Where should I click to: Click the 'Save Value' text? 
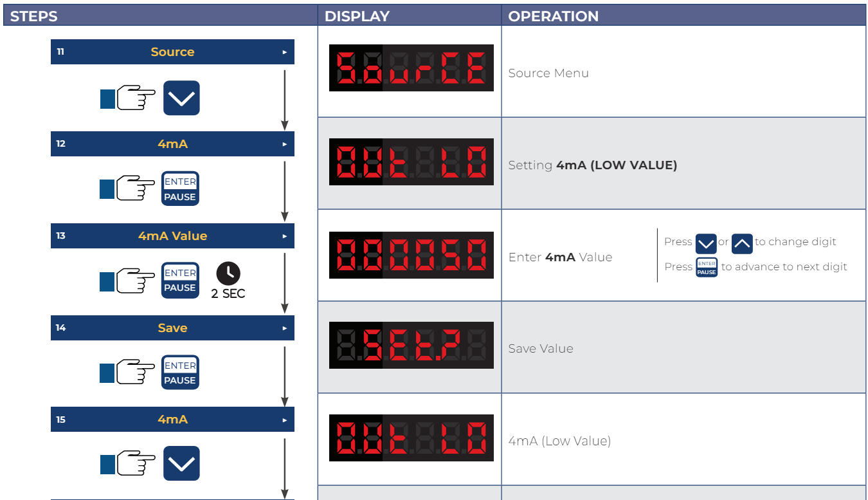point(541,348)
